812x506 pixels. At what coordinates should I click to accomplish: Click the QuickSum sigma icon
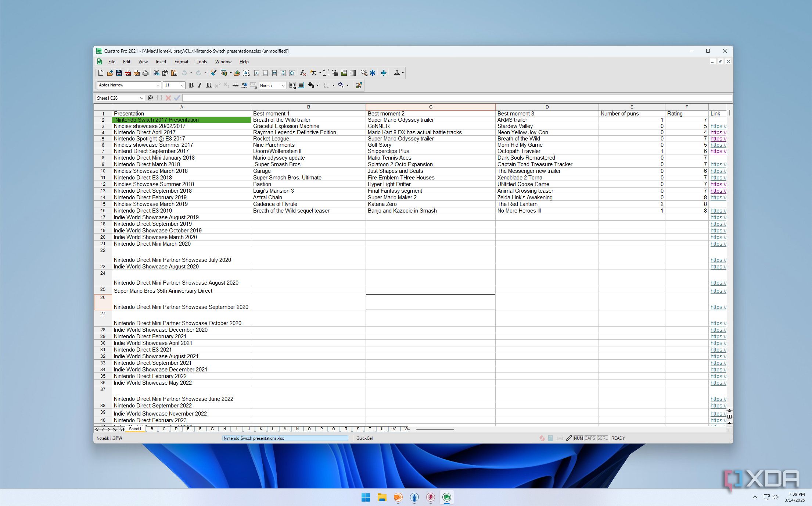point(313,73)
